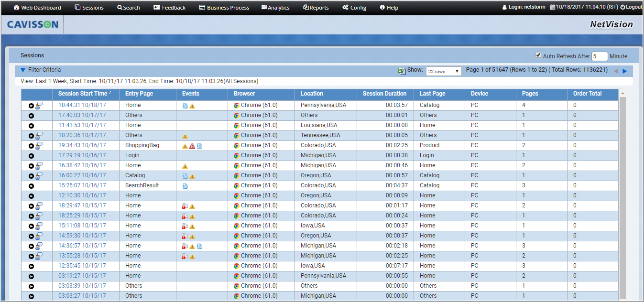Play session replay for 12:10:30 10/16/17

31,196
